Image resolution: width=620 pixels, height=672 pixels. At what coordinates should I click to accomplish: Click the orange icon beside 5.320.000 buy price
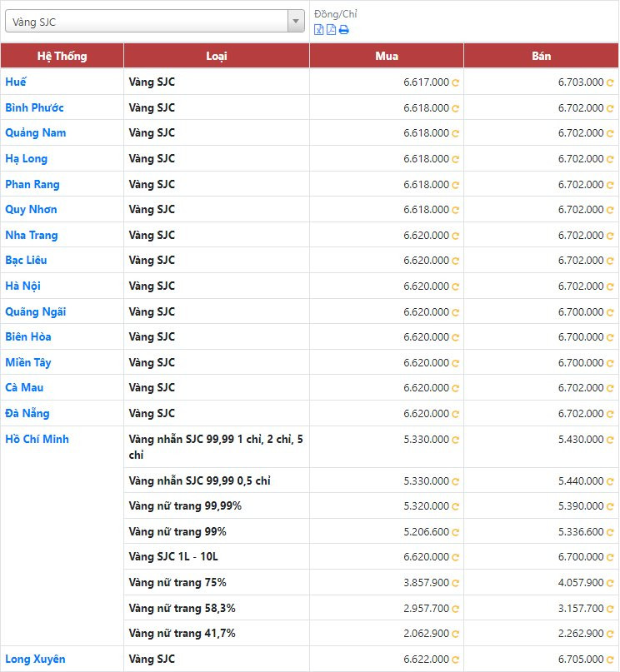coord(455,506)
